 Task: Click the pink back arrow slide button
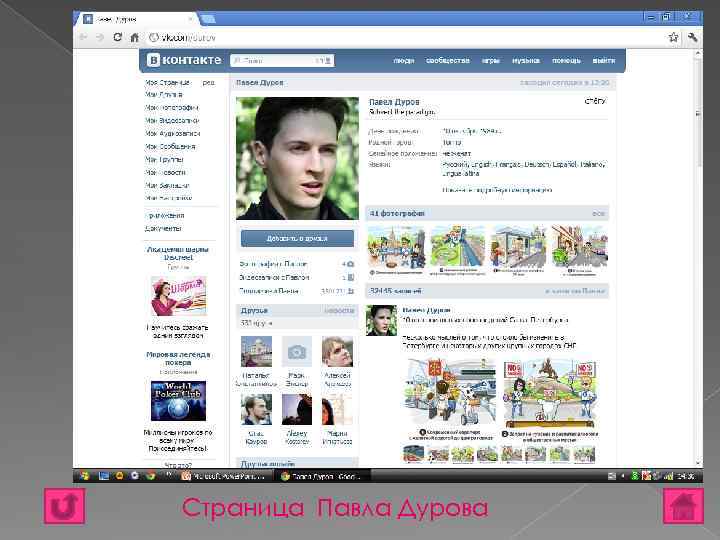(65, 506)
